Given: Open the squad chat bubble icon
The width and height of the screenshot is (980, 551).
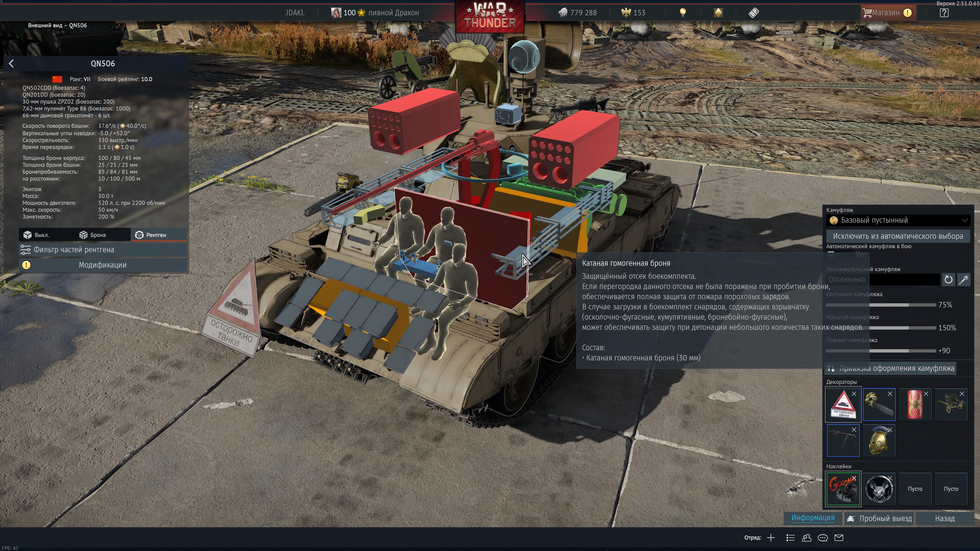Looking at the screenshot, I should tap(823, 538).
